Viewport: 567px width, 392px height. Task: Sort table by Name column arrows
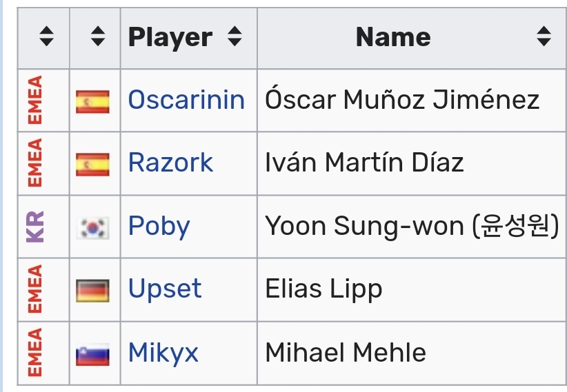(x=544, y=37)
